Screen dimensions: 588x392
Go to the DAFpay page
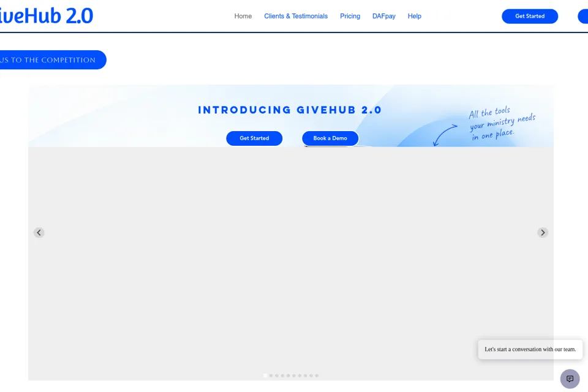tap(383, 16)
